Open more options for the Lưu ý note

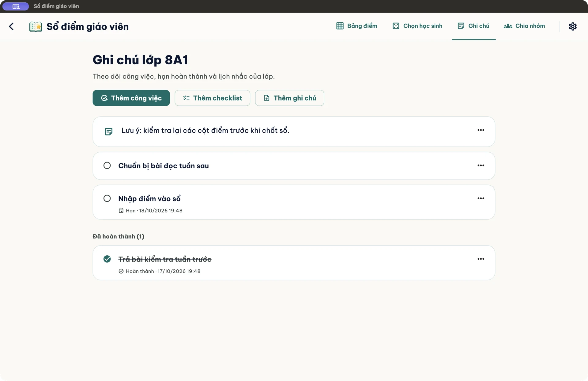click(x=481, y=130)
